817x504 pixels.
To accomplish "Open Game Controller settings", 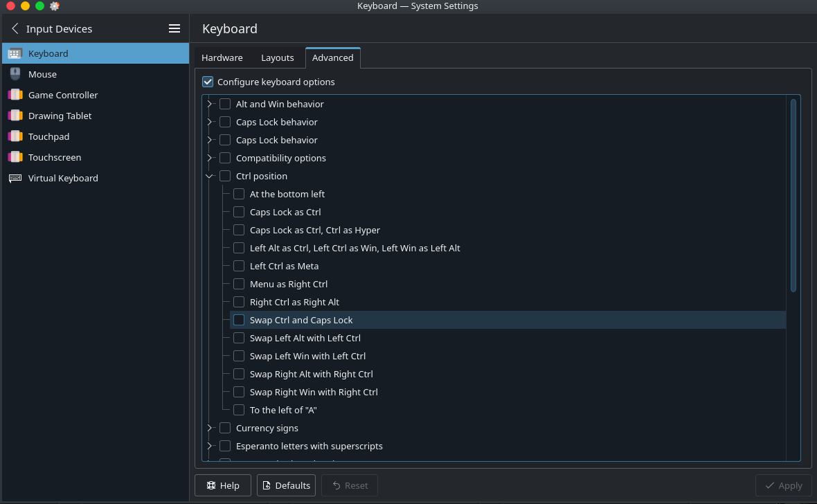I will 96,95.
